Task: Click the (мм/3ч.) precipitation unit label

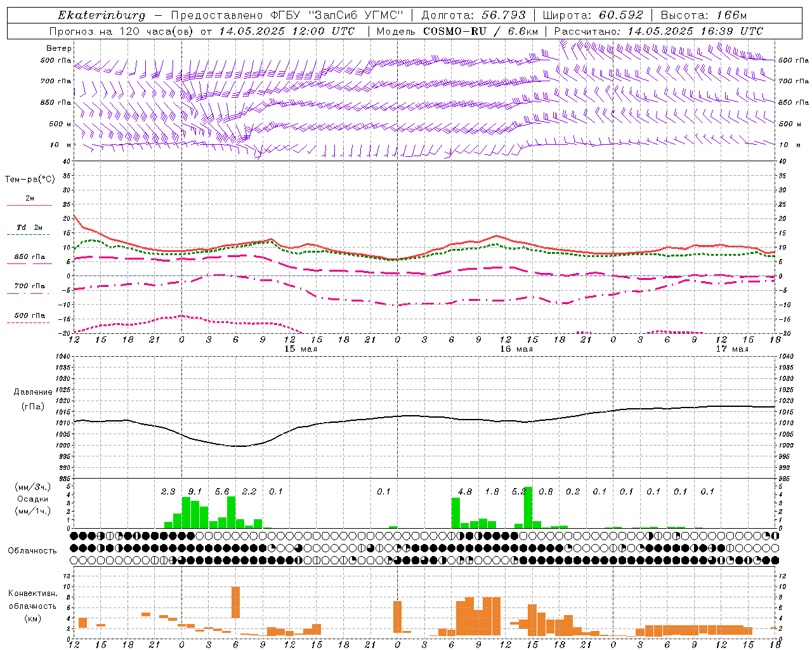Action: (32, 487)
